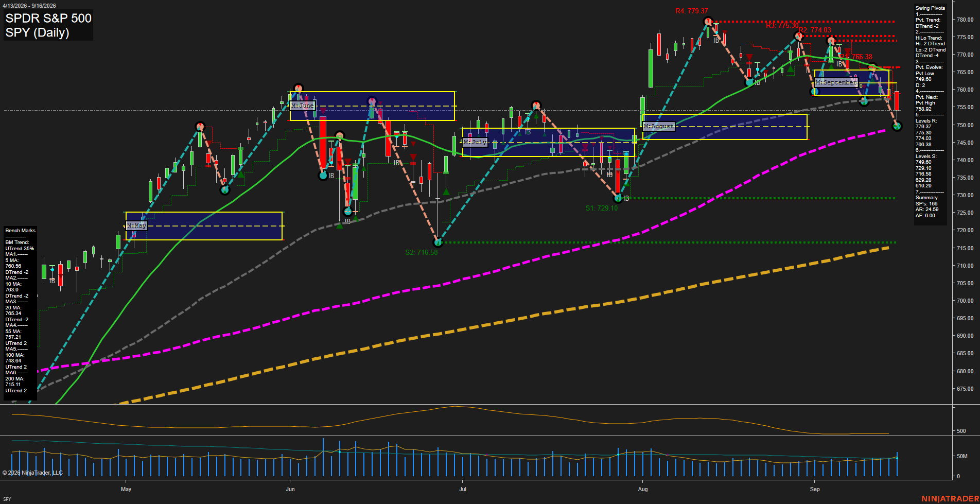Select the 5 MA value 760.56
The height and width of the screenshot is (504, 980).
tap(13, 266)
